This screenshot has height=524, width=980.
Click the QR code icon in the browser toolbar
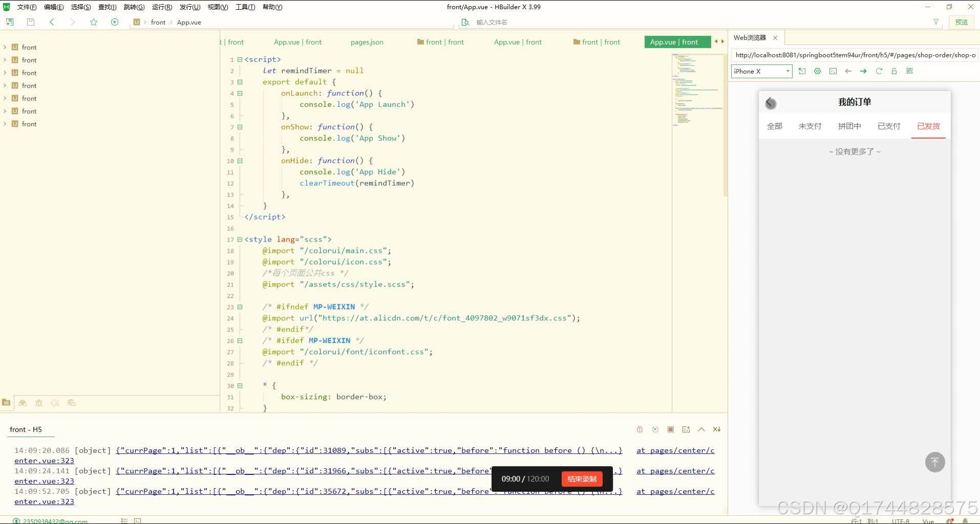[x=909, y=71]
